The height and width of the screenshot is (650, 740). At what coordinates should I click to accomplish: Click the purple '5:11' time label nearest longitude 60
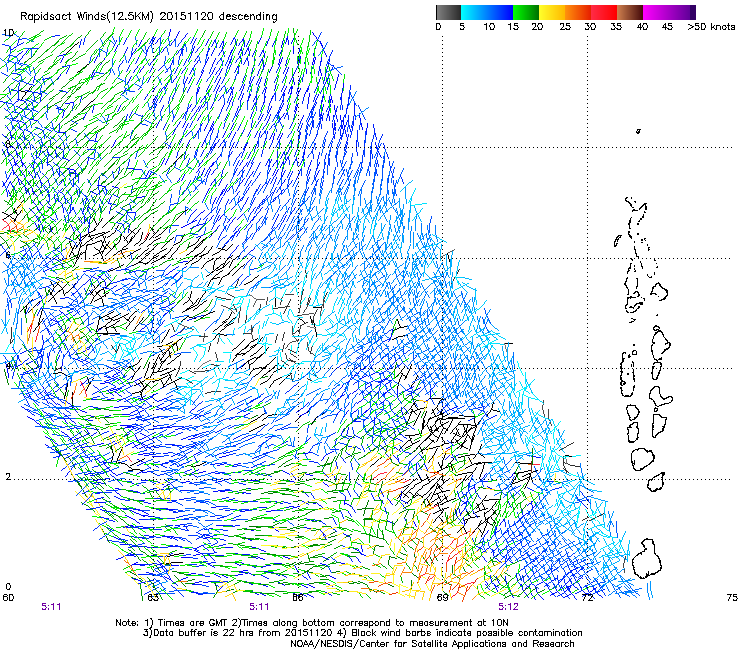(x=51, y=607)
